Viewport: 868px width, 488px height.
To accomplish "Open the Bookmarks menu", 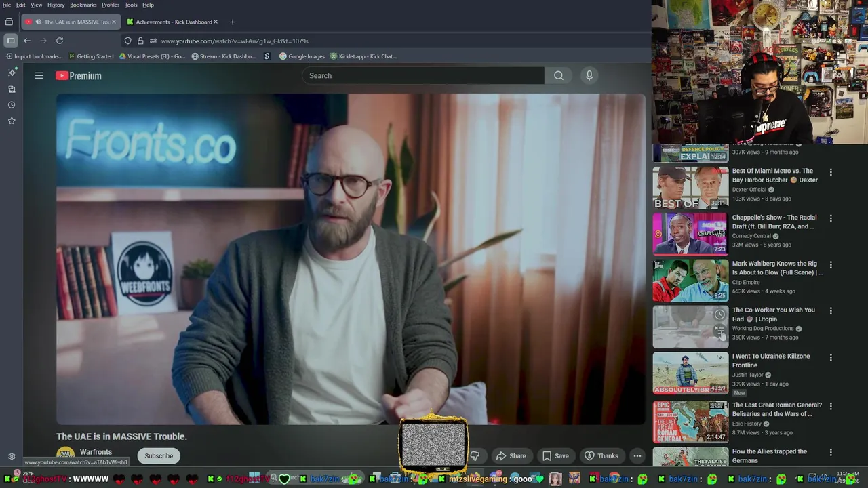I will click(85, 5).
